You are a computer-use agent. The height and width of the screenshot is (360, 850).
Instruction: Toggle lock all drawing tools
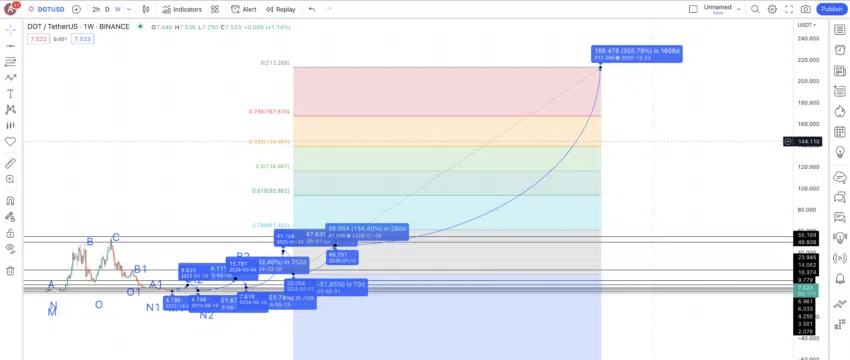pos(10,233)
